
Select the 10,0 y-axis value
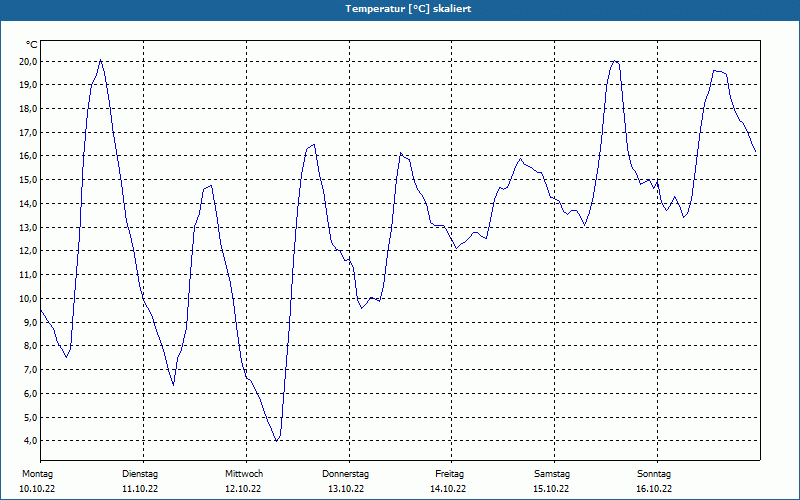click(28, 298)
